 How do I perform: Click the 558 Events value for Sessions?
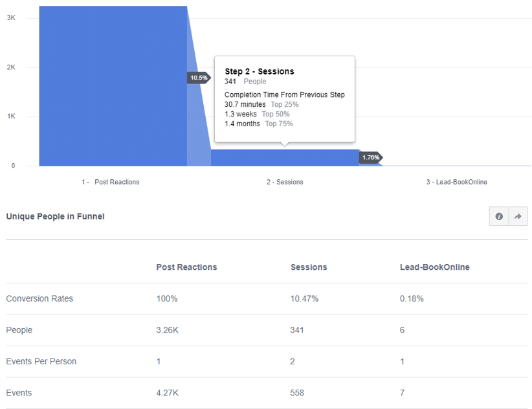coord(297,393)
